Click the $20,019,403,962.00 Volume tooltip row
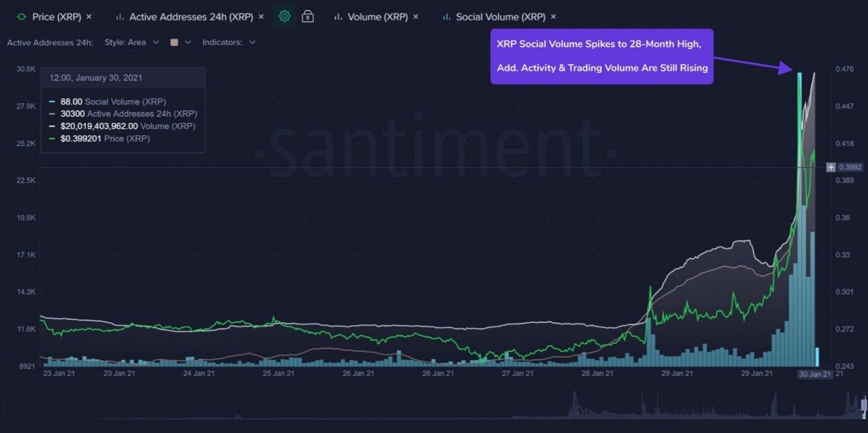The width and height of the screenshot is (868, 433). click(123, 126)
